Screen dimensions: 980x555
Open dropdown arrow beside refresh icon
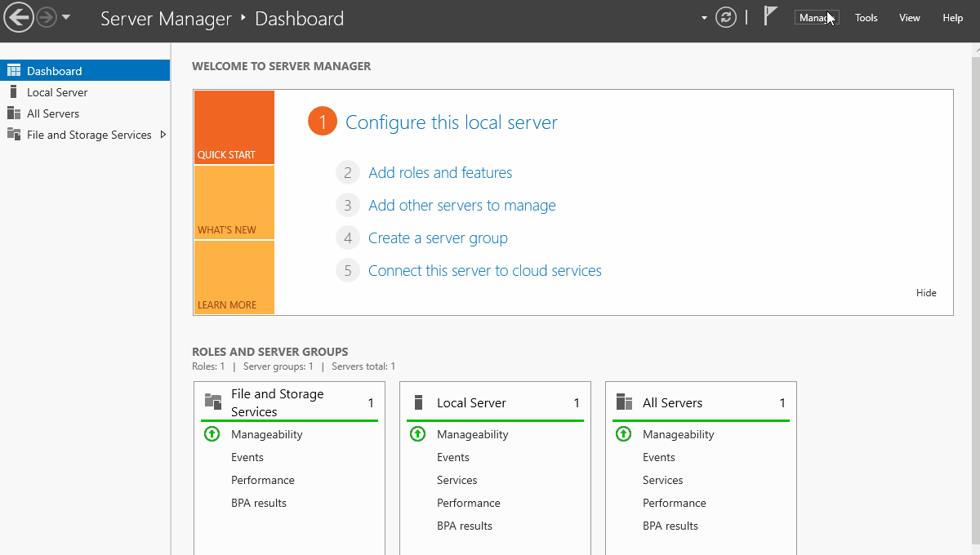point(704,18)
